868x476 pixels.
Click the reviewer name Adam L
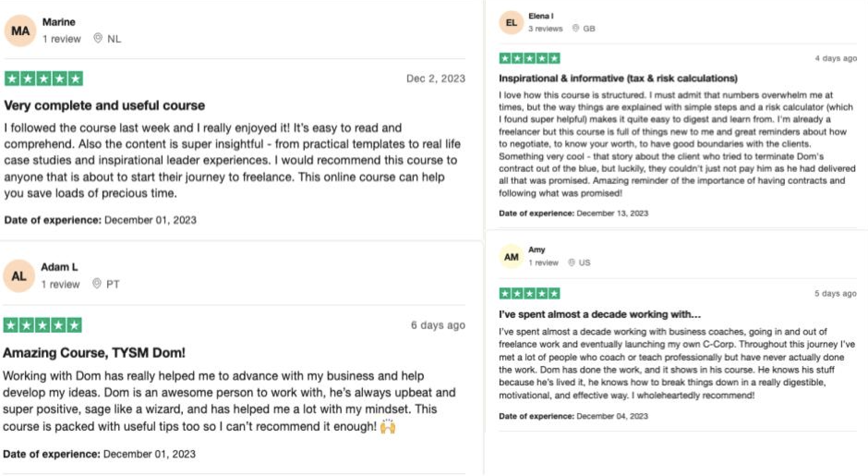60,267
